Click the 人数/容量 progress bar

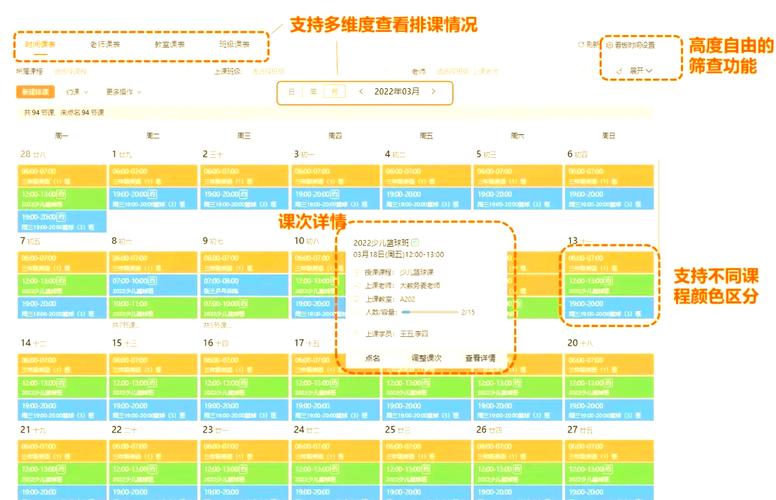coord(430,312)
